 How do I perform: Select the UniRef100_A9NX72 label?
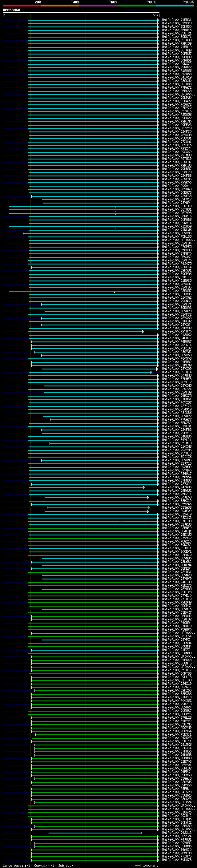point(176,64)
